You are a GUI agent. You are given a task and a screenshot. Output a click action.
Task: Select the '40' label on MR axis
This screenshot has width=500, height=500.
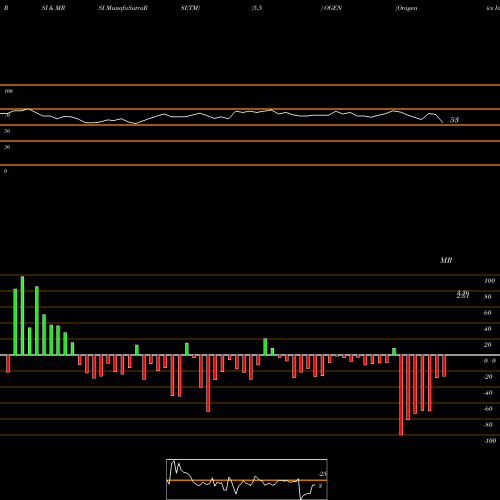(x=487, y=329)
